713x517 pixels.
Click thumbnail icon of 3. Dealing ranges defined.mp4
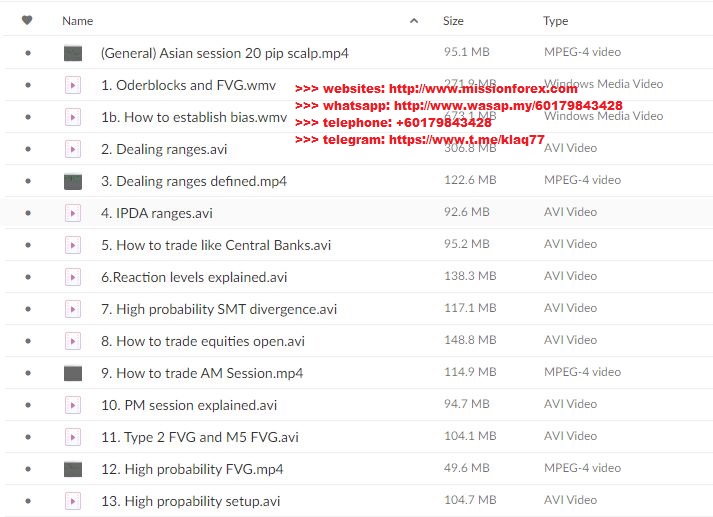(x=73, y=181)
